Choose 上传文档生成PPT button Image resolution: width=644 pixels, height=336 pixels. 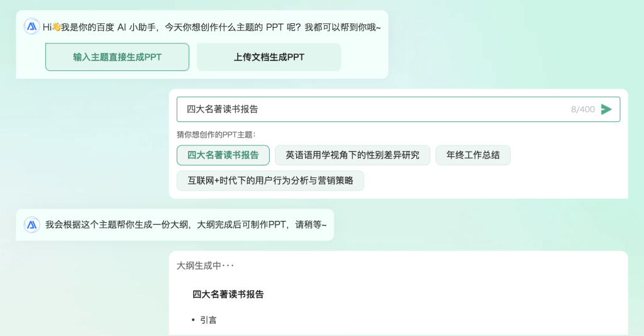tap(269, 57)
